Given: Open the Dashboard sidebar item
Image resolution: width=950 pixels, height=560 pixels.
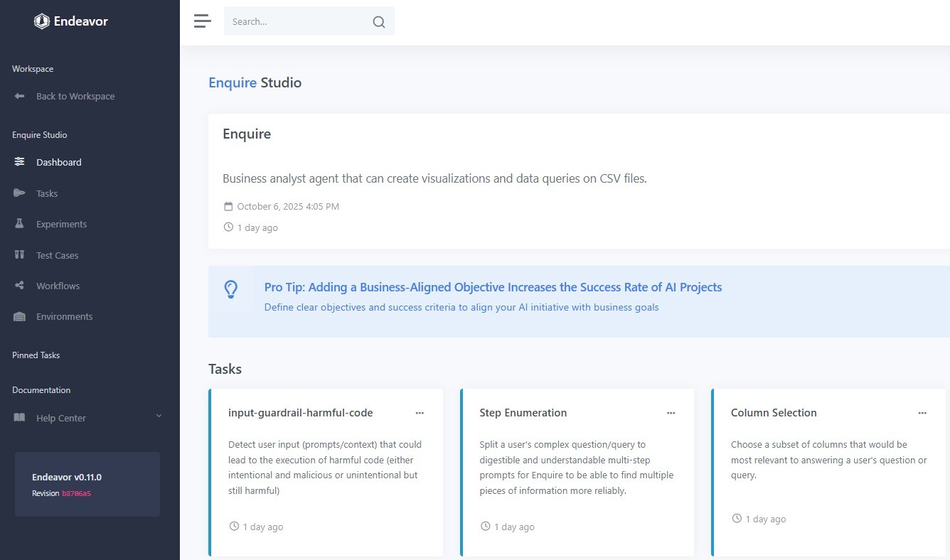Looking at the screenshot, I should pyautogui.click(x=58, y=162).
